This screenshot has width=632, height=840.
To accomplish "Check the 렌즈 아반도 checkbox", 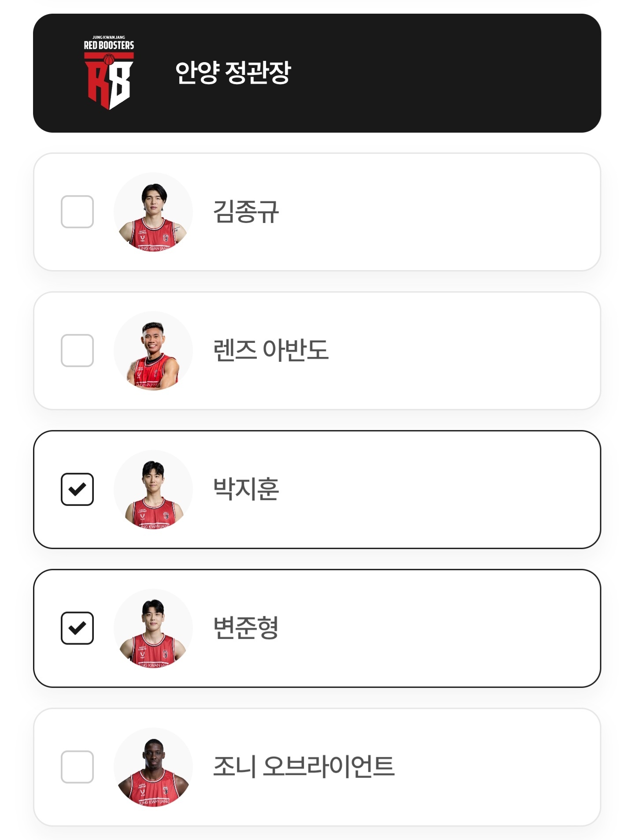I will click(77, 350).
